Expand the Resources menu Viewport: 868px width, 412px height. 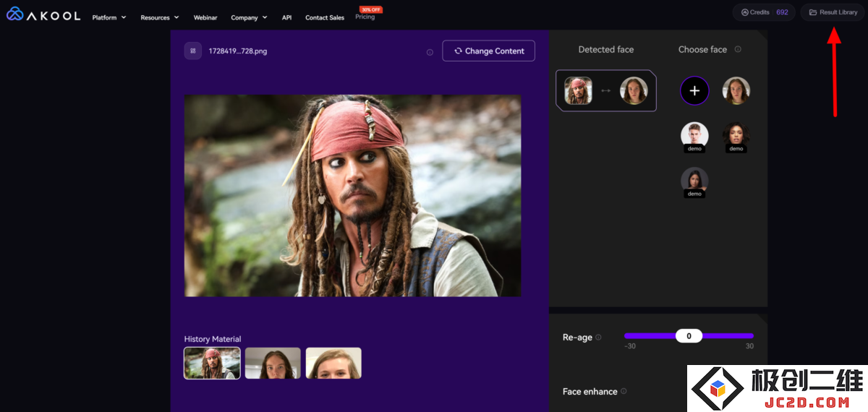point(160,17)
